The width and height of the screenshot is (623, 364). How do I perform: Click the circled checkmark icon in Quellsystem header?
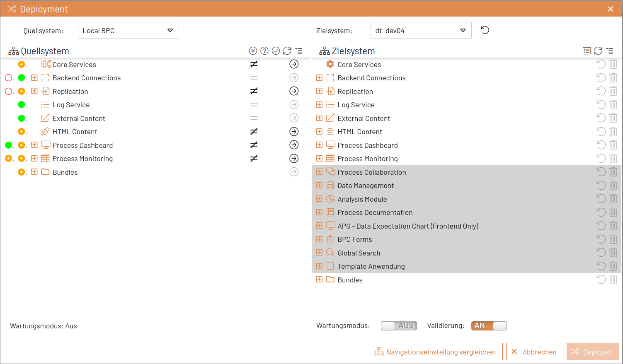tap(276, 51)
